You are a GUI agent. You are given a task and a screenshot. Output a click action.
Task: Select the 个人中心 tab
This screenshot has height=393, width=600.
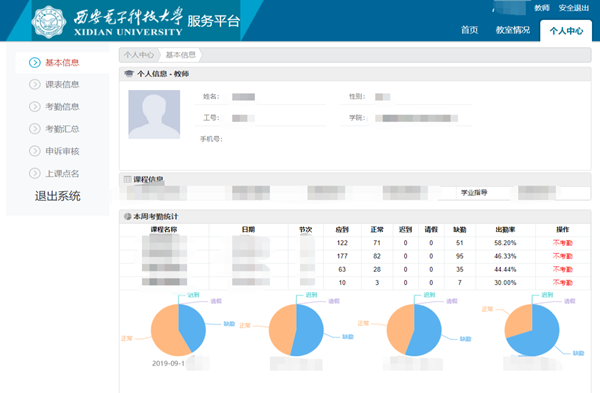click(x=566, y=31)
